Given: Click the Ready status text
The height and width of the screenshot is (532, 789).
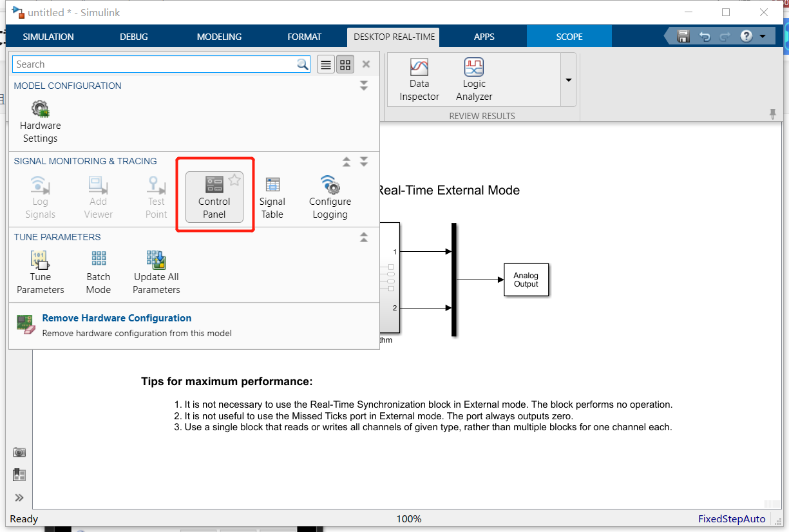Looking at the screenshot, I should pos(24,519).
